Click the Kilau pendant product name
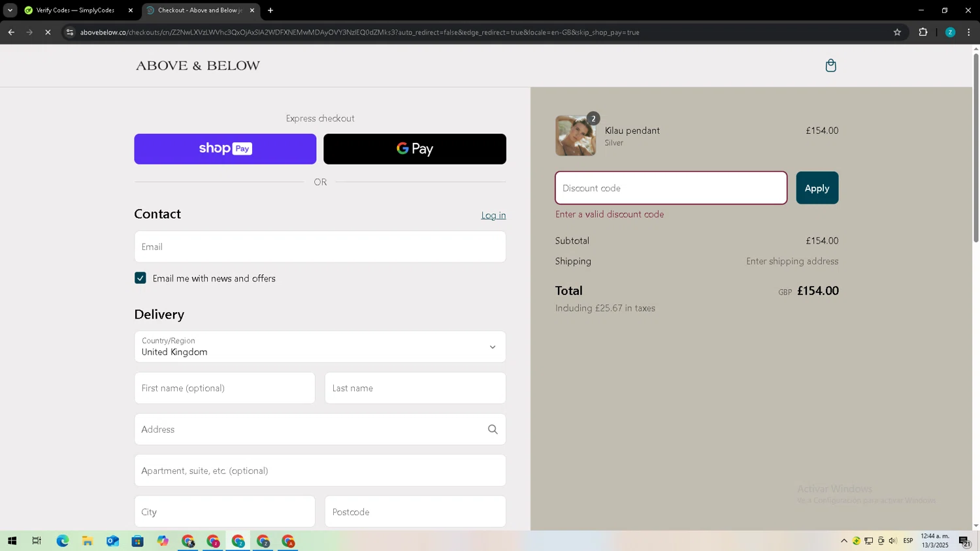 (632, 131)
